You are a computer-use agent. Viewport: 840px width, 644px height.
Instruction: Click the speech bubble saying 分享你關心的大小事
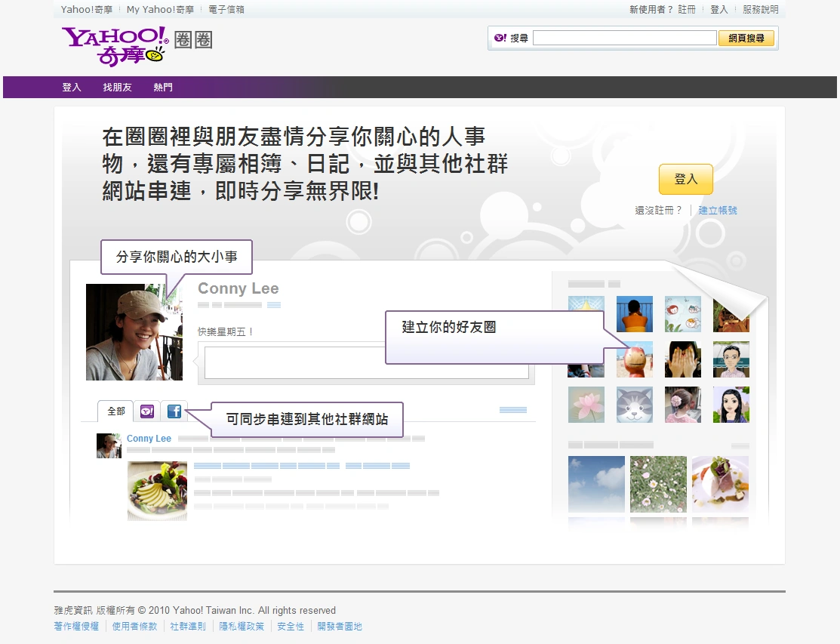176,257
